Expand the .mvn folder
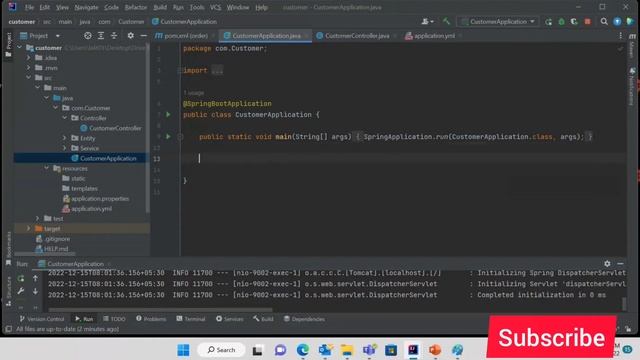Viewport: 640px width, 360px height. (x=29, y=68)
